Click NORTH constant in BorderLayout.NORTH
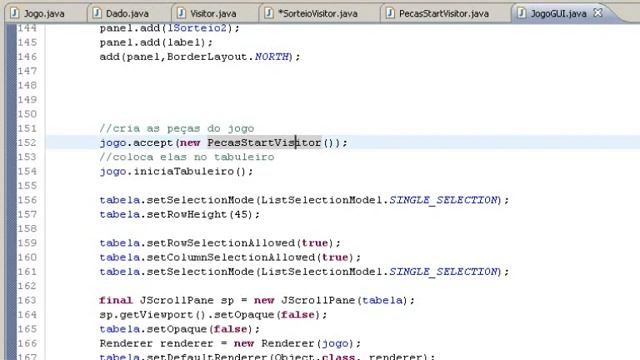This screenshot has width=640, height=360. point(271,57)
